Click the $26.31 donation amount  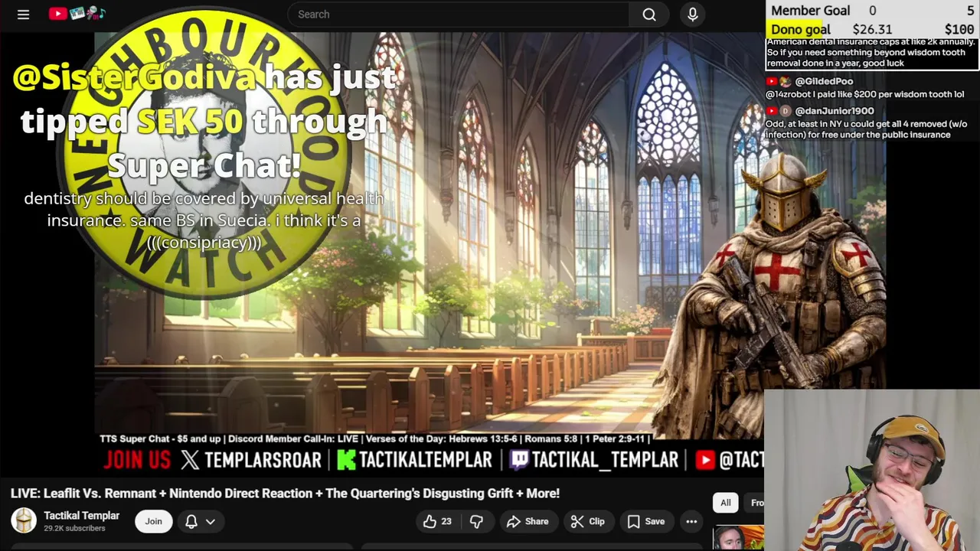click(872, 29)
